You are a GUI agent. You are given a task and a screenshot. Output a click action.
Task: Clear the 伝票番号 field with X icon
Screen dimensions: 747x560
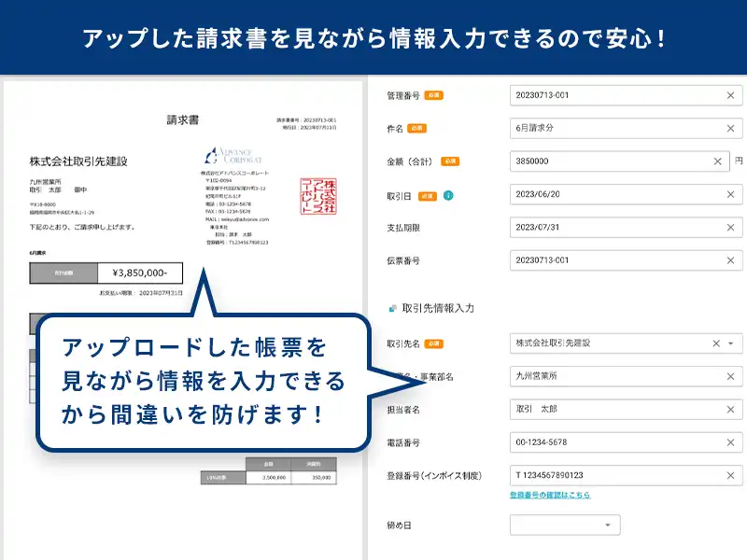[x=730, y=259]
